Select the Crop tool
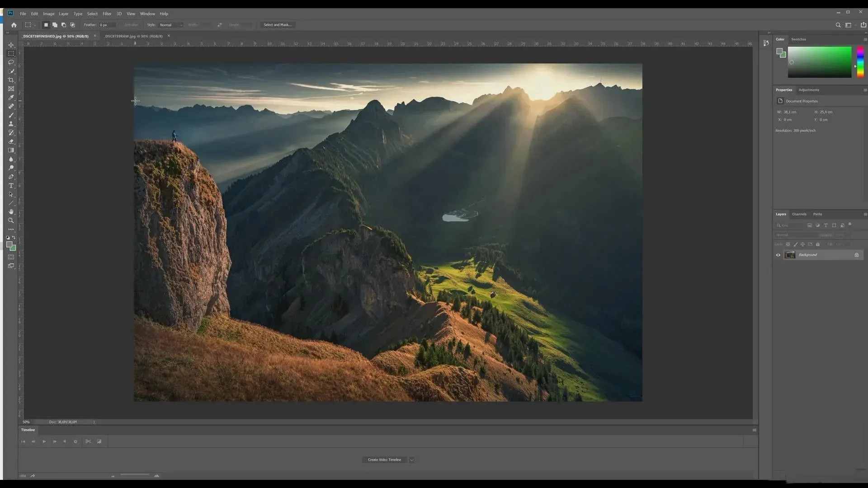Screen dimensions: 868x488 pyautogui.click(x=11, y=80)
